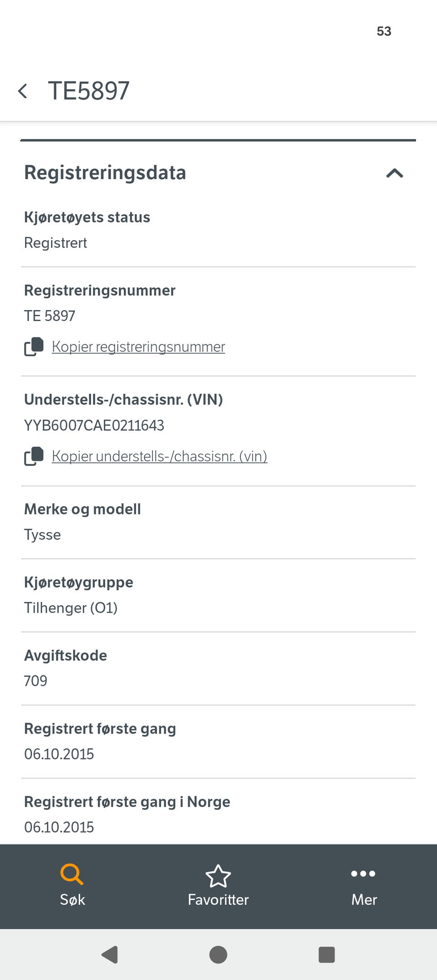The width and height of the screenshot is (437, 980).
Task: Click the copy icon beside registreringsnummer
Action: tap(34, 347)
